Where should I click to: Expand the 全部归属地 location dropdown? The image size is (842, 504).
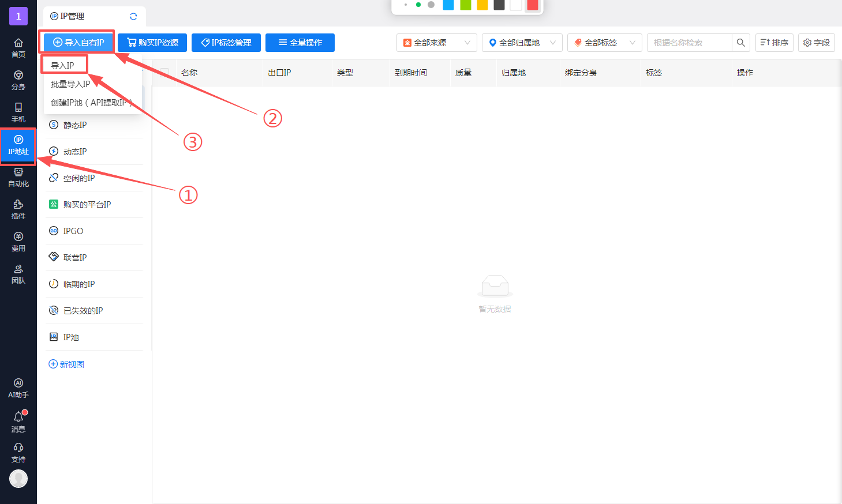click(522, 43)
